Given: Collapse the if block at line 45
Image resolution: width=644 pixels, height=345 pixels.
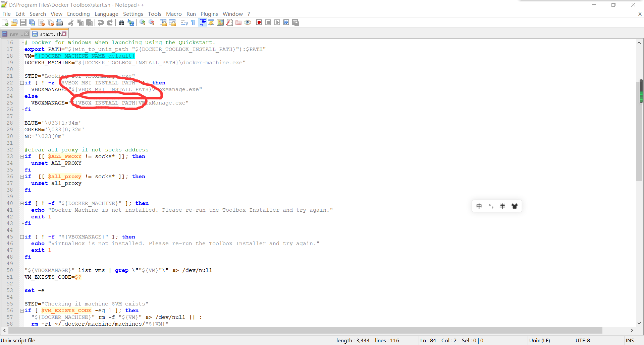Looking at the screenshot, I should [x=22, y=237].
